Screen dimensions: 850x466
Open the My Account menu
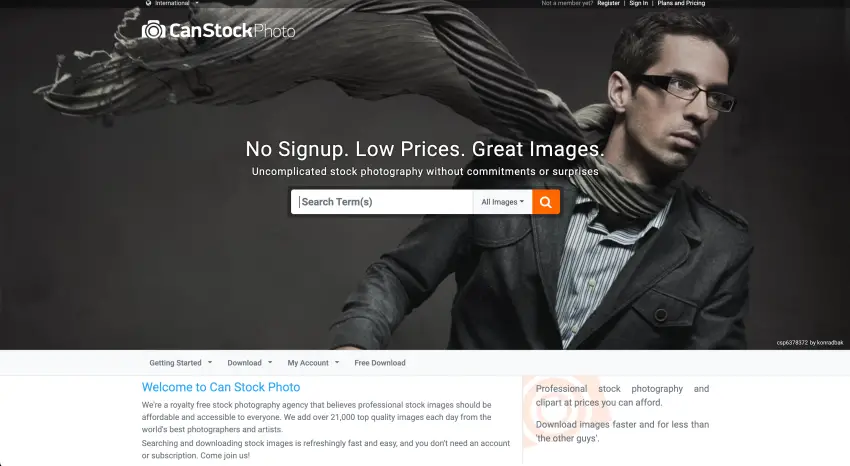click(x=313, y=363)
